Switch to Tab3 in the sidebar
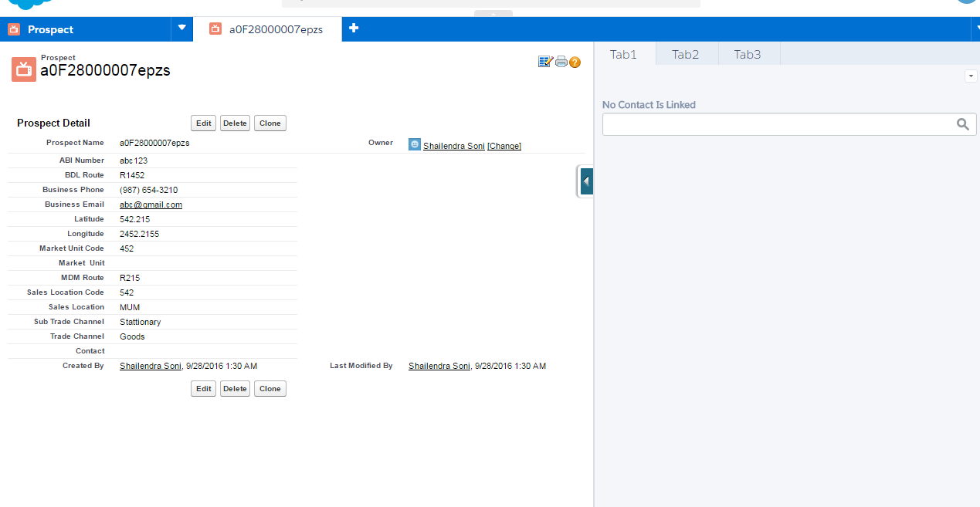 tap(748, 54)
